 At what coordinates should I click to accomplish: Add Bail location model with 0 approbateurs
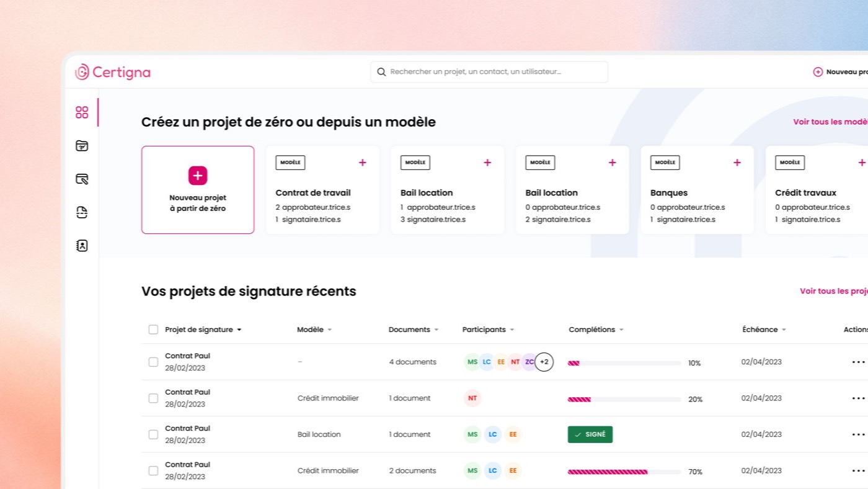coord(613,163)
